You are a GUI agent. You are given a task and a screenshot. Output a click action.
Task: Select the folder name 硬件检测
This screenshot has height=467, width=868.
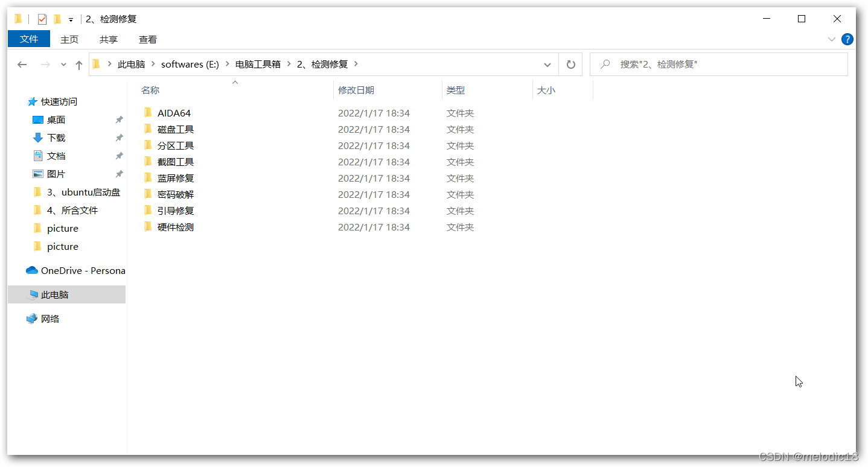point(176,227)
